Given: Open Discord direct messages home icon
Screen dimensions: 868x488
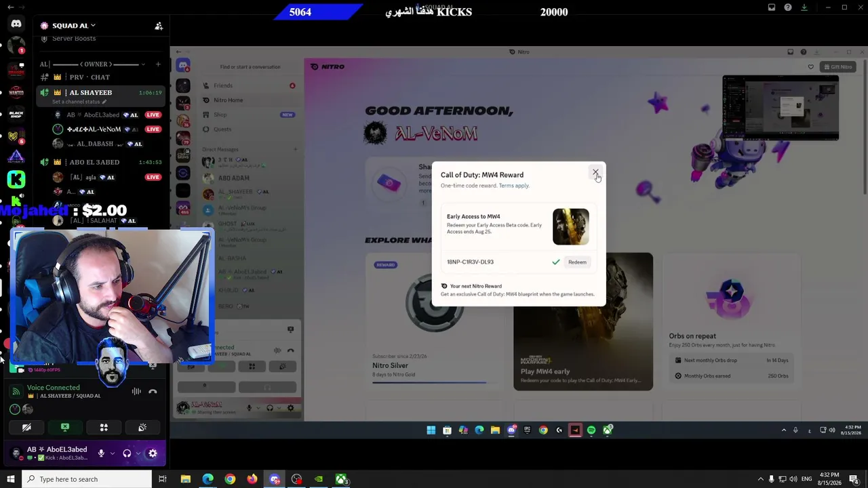Looking at the screenshot, I should (x=16, y=24).
